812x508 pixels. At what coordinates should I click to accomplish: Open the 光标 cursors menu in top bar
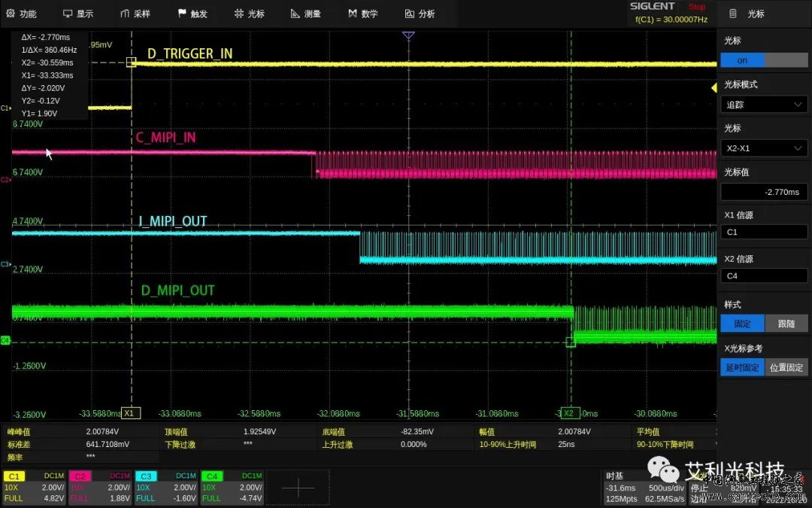click(249, 14)
